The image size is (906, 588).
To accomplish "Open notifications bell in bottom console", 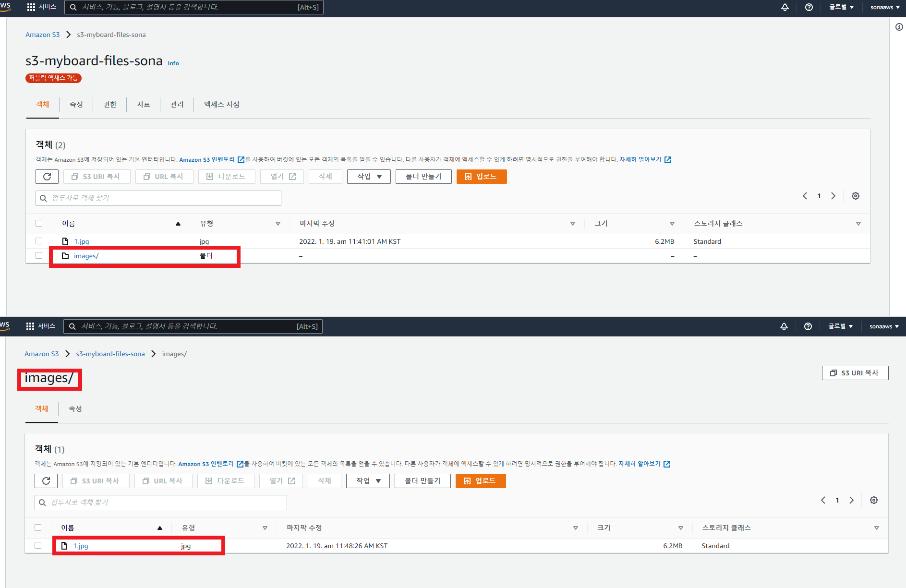I will tap(784, 326).
